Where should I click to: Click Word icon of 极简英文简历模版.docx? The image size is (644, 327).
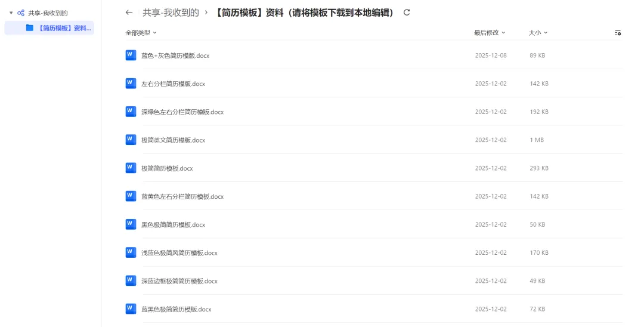pos(131,140)
